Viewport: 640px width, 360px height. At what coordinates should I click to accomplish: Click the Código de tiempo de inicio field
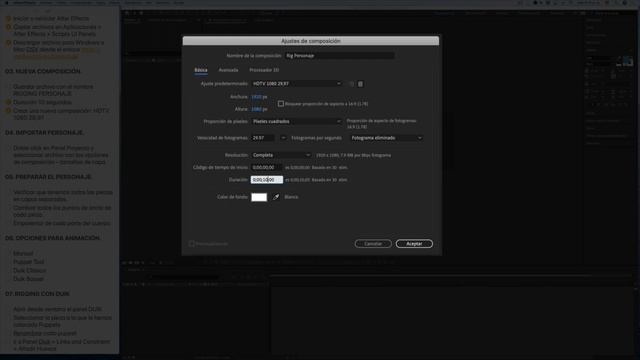[x=267, y=167]
